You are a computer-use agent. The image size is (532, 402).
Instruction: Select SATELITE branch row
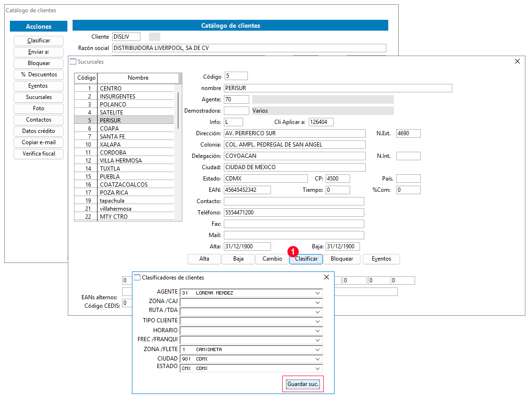point(124,112)
